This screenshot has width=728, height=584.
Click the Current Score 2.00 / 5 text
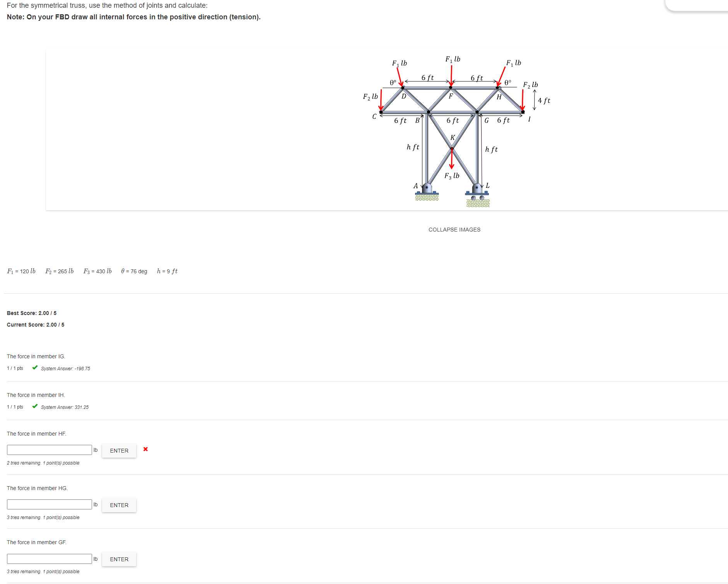point(35,325)
